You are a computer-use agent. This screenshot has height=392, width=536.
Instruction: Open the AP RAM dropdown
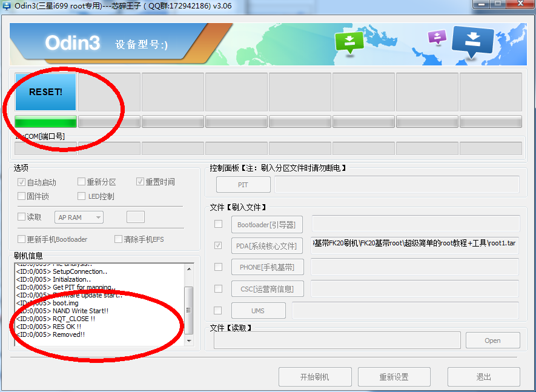(79, 218)
